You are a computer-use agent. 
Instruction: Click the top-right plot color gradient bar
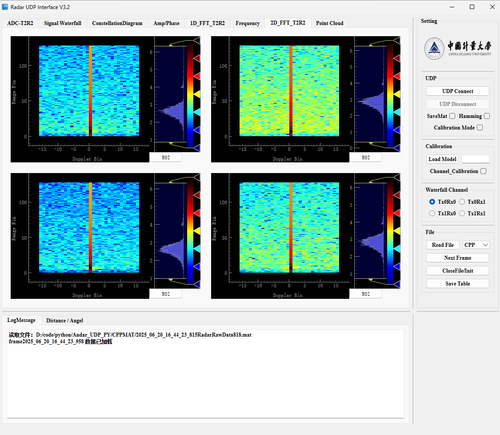[x=390, y=95]
